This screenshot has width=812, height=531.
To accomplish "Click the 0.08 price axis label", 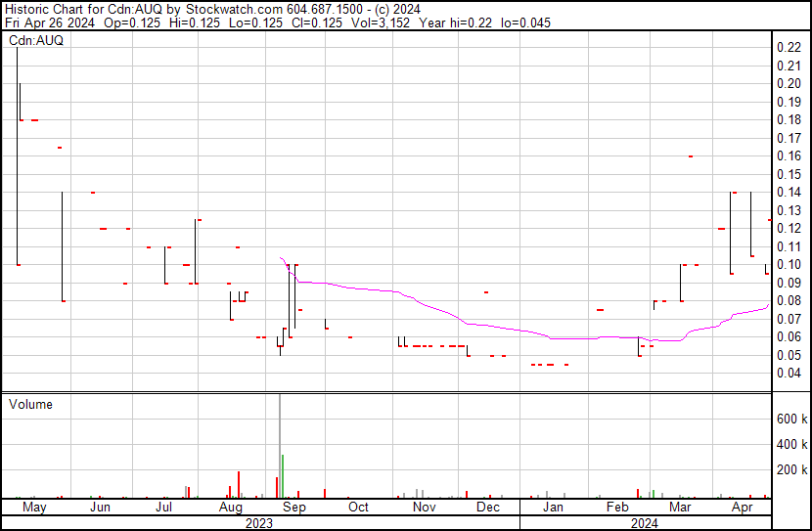I will point(789,301).
